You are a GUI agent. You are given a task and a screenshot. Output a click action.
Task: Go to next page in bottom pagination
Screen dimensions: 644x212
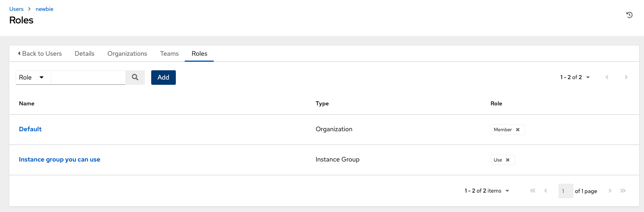point(610,191)
